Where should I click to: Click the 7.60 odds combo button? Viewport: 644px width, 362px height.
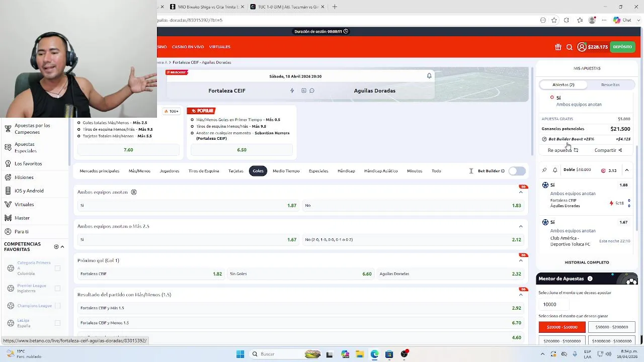point(128,150)
